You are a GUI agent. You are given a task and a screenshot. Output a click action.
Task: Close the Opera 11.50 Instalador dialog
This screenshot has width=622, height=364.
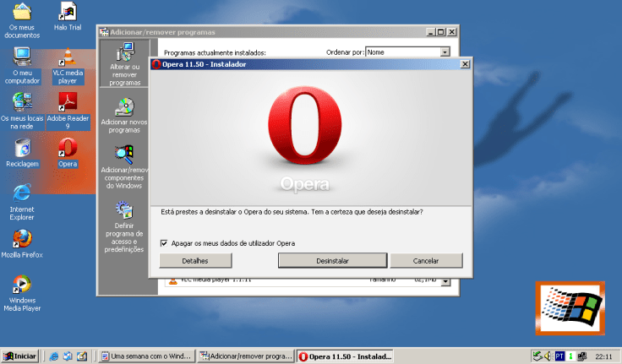coord(465,64)
